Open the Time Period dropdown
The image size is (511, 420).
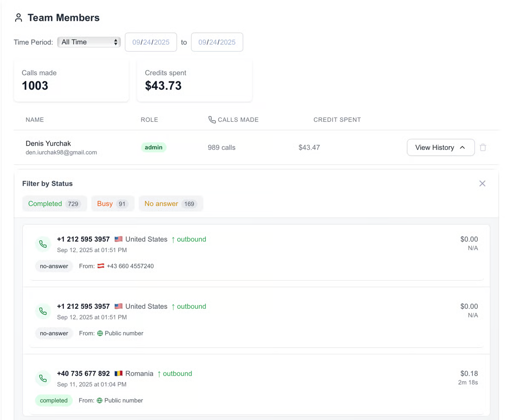click(x=89, y=42)
